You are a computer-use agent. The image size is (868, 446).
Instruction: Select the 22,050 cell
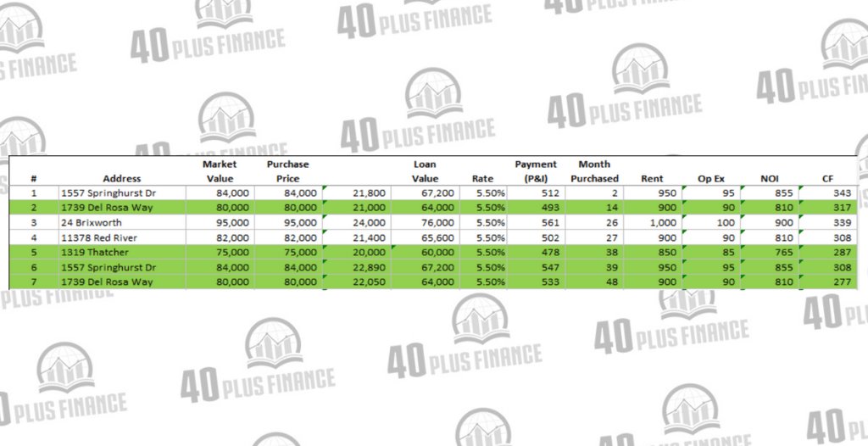(x=357, y=282)
